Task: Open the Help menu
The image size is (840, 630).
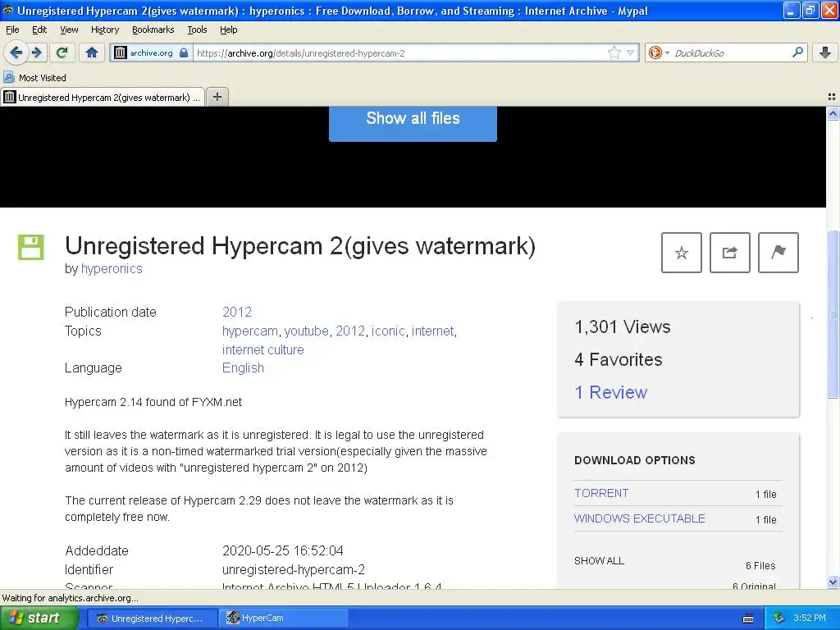Action: coord(228,30)
